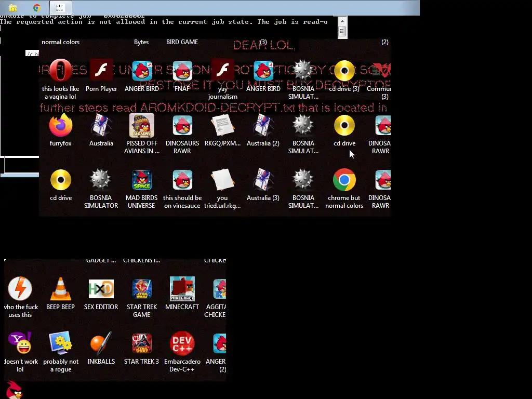The image size is (532, 399).
Task: Open BOSNIA SIMULAT... icon beside chrome icon
Action: [303, 179]
